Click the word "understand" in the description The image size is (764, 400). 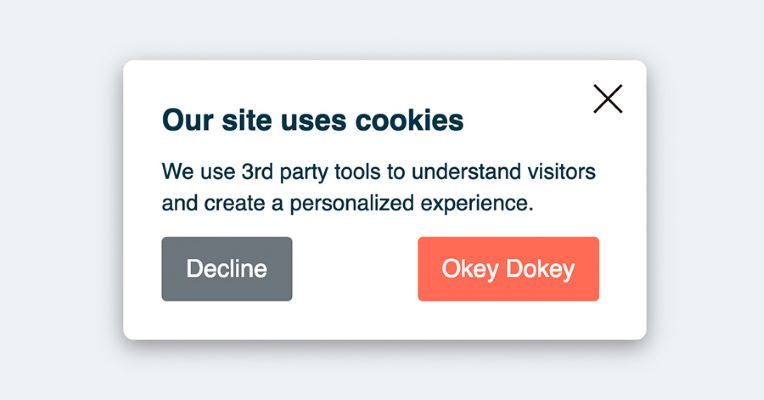pyautogui.click(x=455, y=171)
